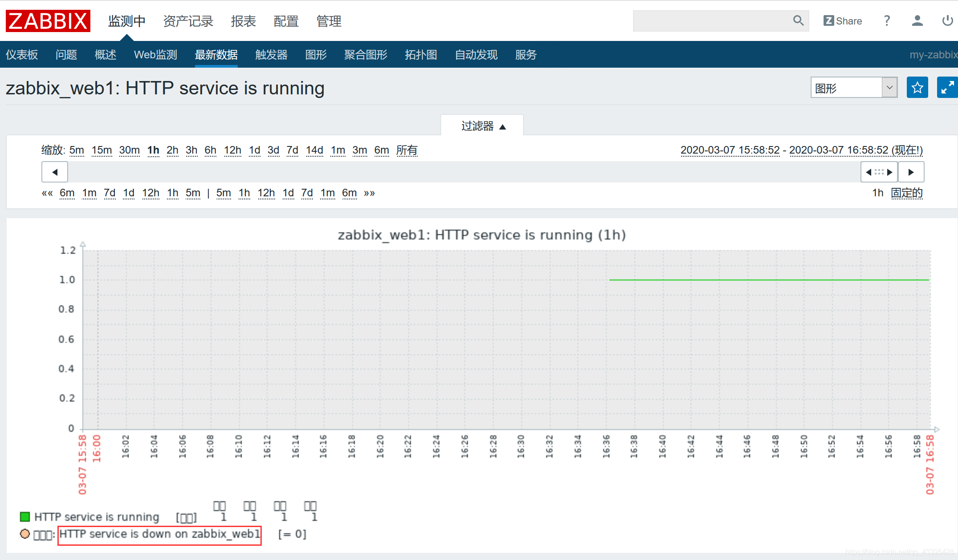Set zoom to 3d
The image size is (958, 560).
pos(273,150)
